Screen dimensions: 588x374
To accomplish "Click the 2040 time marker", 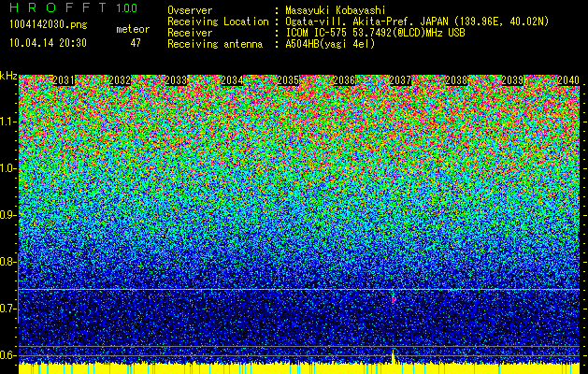I will 568,80.
